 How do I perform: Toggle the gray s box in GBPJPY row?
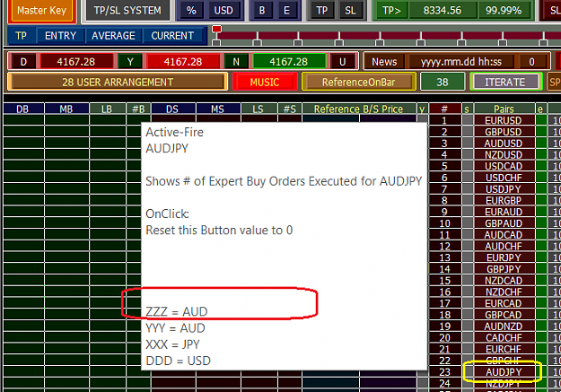468,269
